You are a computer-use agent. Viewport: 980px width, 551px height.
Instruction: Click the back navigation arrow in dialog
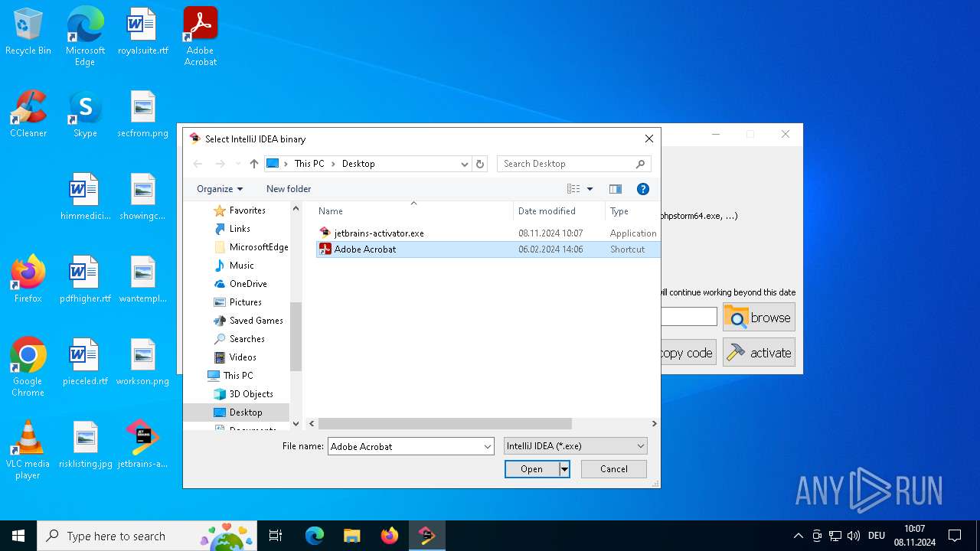click(198, 164)
